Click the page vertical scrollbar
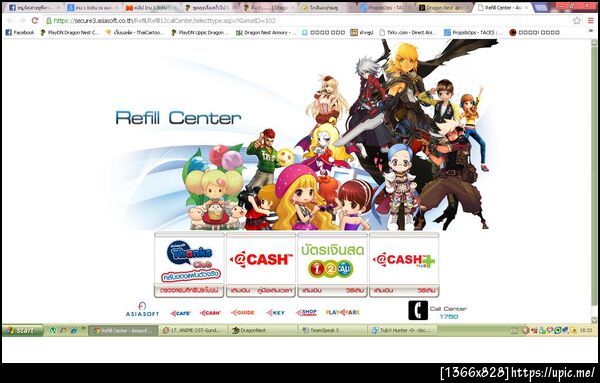This screenshot has width=600, height=383. click(594, 181)
